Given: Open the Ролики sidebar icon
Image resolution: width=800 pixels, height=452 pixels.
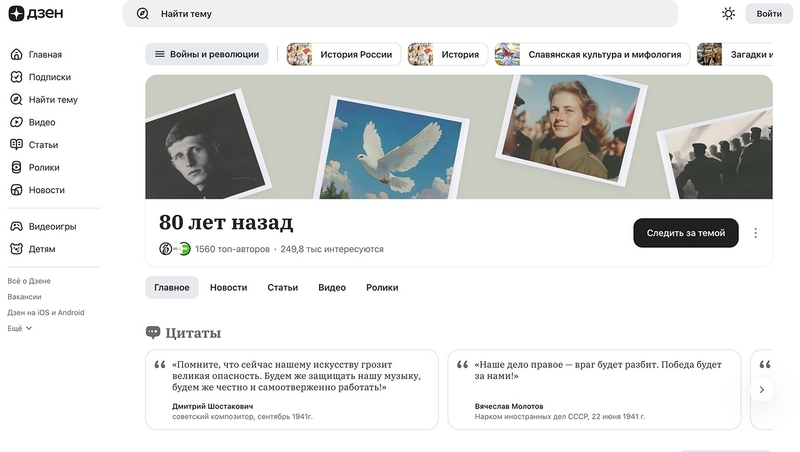Looking at the screenshot, I should click(x=17, y=167).
